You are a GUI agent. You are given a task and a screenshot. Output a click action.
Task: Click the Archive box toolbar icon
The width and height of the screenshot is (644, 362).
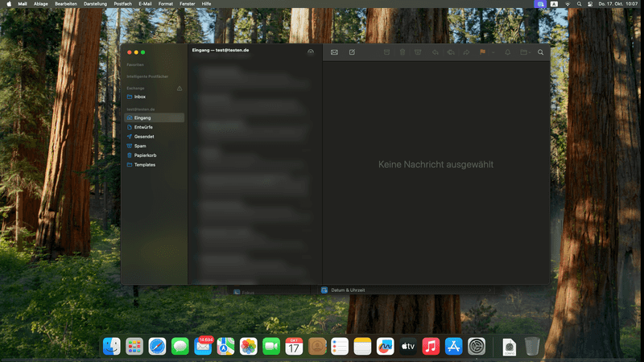point(386,52)
